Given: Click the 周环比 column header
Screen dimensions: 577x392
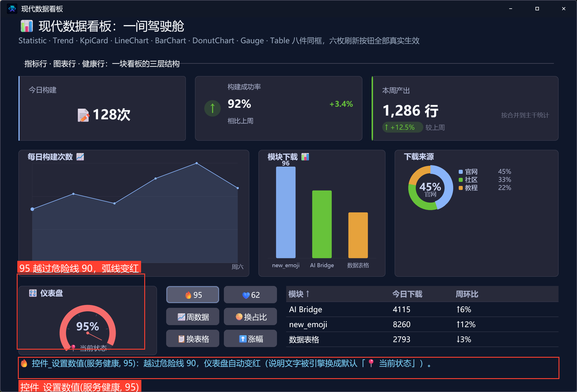Looking at the screenshot, I should click(x=467, y=294).
